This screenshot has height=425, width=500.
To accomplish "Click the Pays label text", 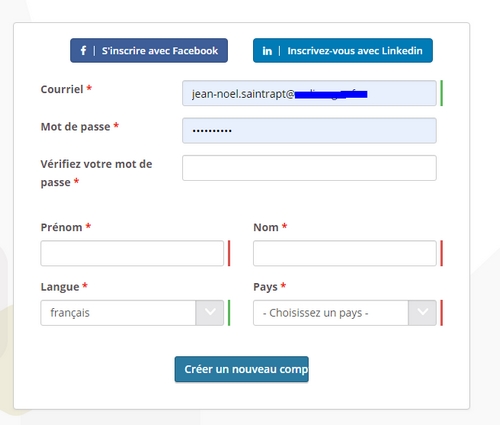I will point(265,287).
